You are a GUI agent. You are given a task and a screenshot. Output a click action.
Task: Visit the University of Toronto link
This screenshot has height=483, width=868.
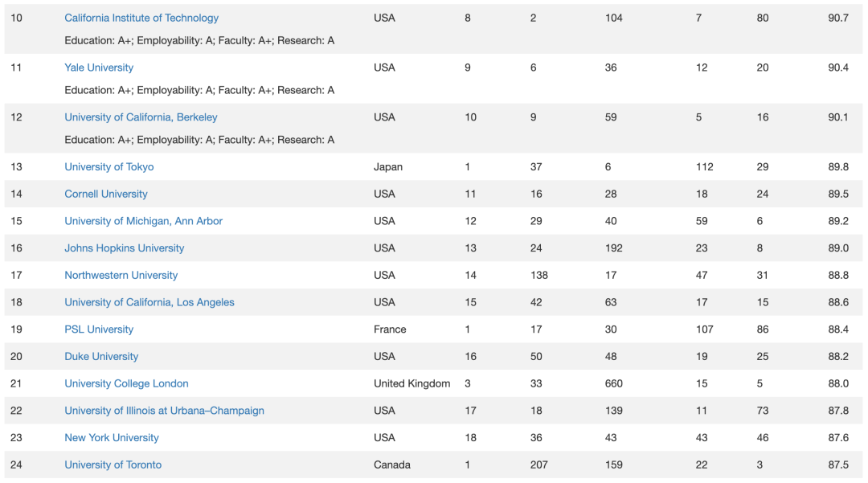click(113, 465)
